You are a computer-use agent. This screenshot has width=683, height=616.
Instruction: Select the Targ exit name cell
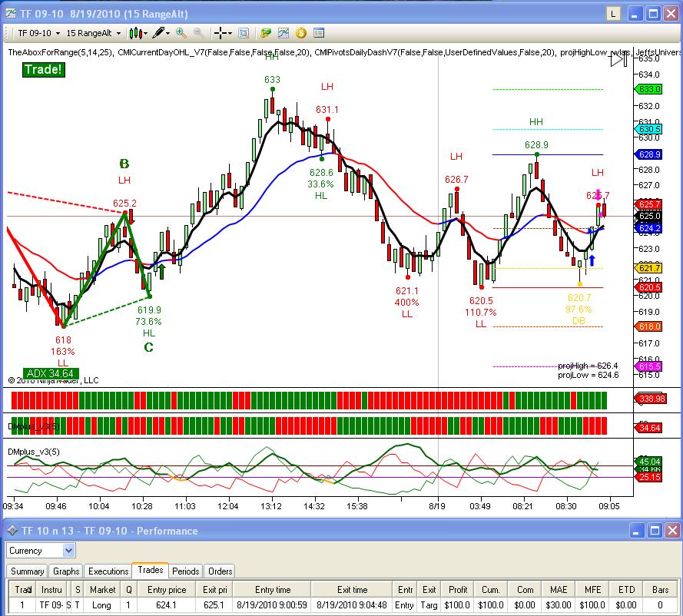429,605
